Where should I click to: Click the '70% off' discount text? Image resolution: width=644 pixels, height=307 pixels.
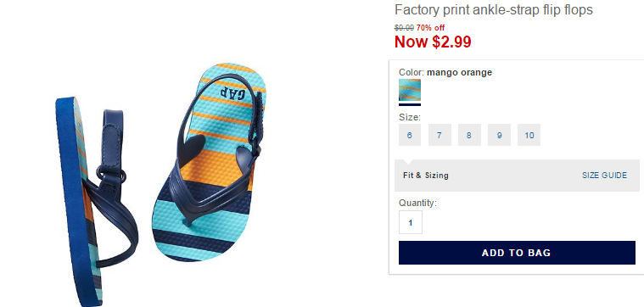click(x=430, y=28)
